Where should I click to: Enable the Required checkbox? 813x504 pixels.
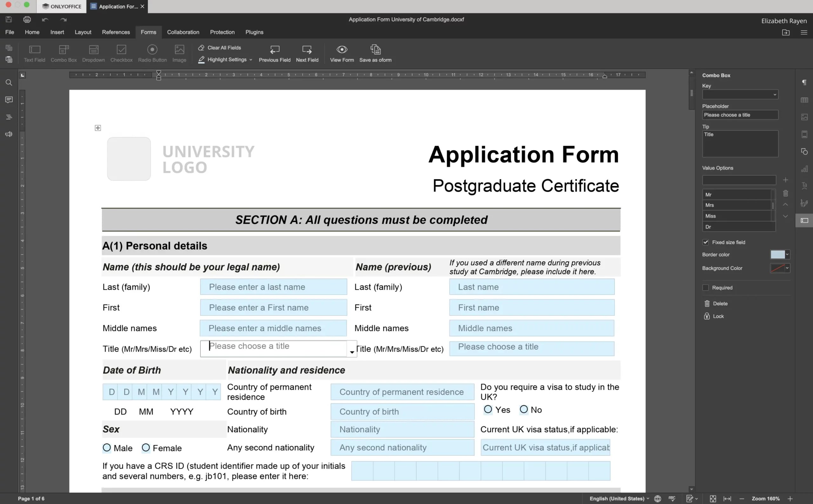click(x=705, y=288)
